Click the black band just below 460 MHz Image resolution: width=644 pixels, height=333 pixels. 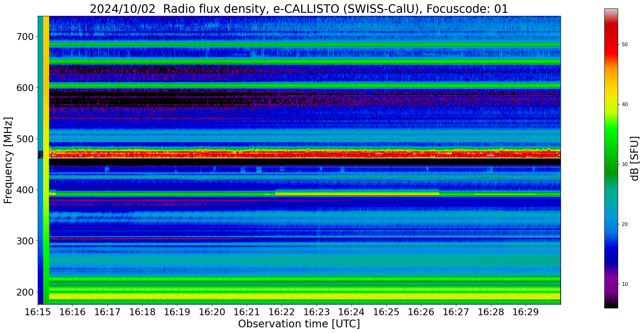click(x=305, y=162)
